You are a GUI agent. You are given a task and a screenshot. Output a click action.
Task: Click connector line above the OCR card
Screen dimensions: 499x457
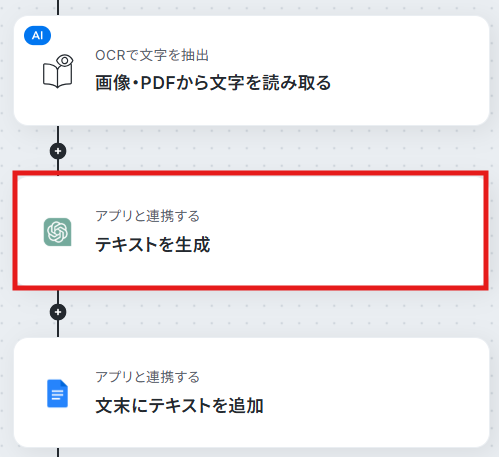point(58,7)
